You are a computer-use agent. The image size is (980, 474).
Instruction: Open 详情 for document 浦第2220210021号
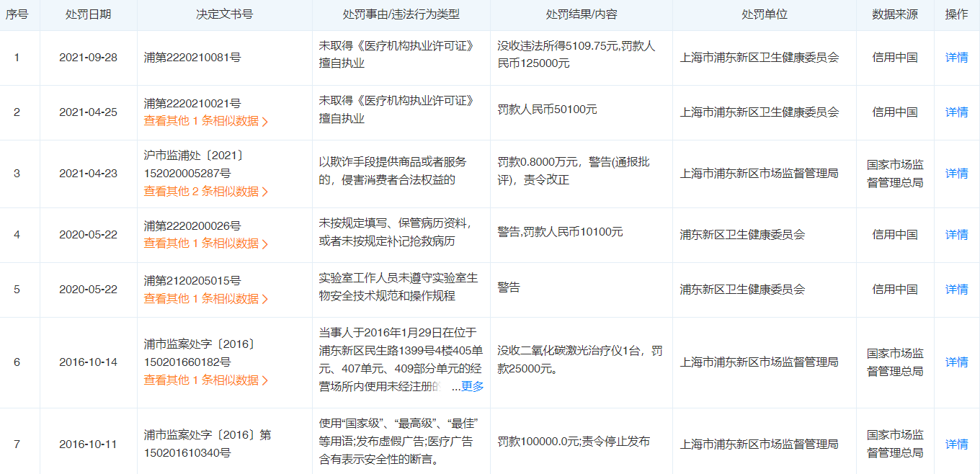[x=956, y=112]
